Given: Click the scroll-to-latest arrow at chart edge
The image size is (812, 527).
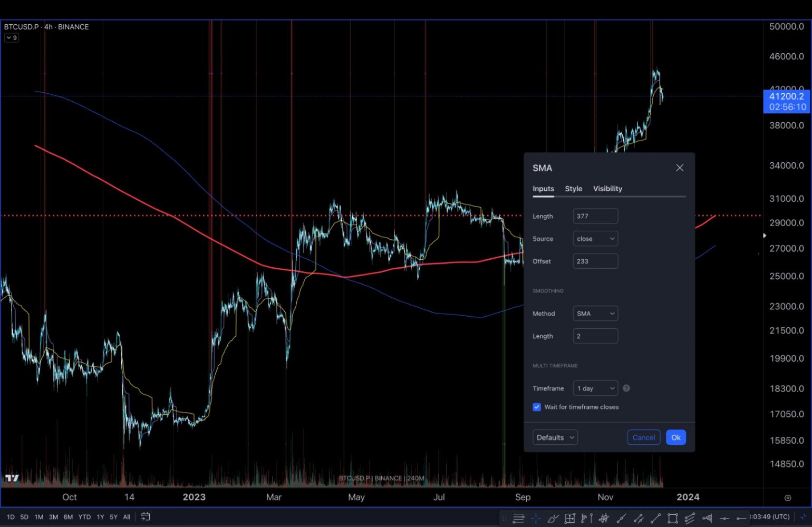Looking at the screenshot, I should click(x=765, y=236).
